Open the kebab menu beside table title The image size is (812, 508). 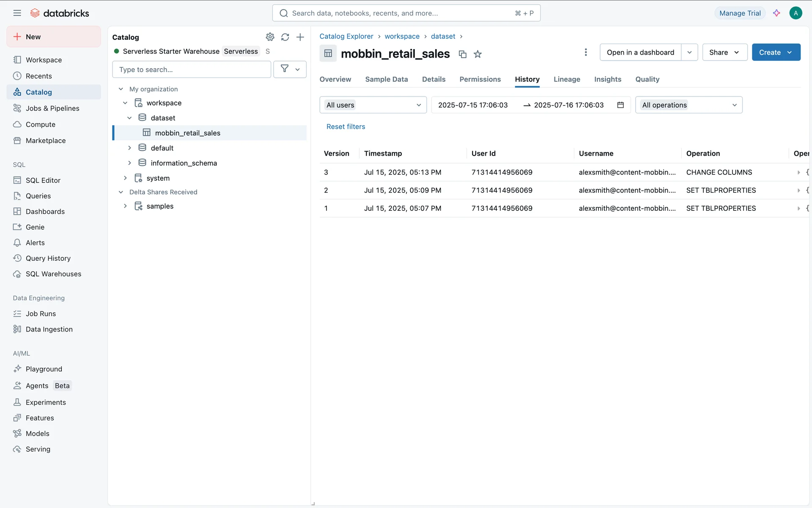[x=586, y=52]
